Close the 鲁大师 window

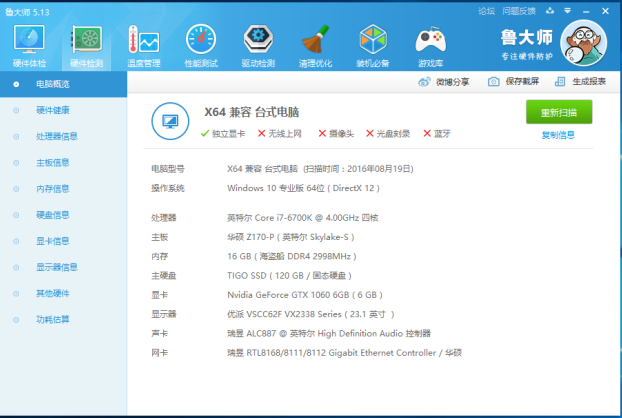point(605,11)
